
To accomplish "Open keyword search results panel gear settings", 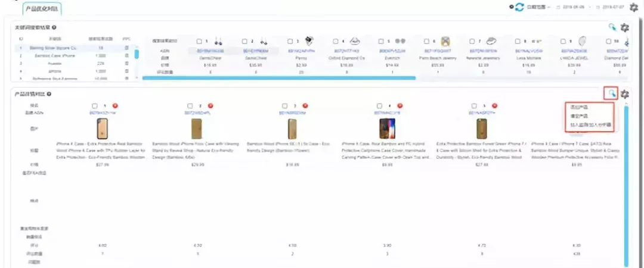I will pyautogui.click(x=625, y=27).
